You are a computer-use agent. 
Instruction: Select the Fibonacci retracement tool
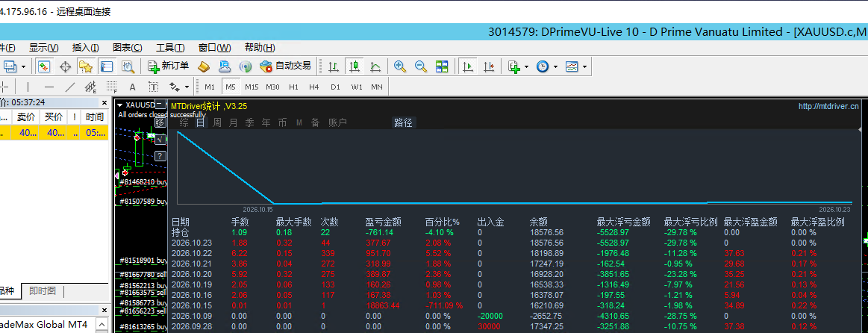click(x=112, y=87)
